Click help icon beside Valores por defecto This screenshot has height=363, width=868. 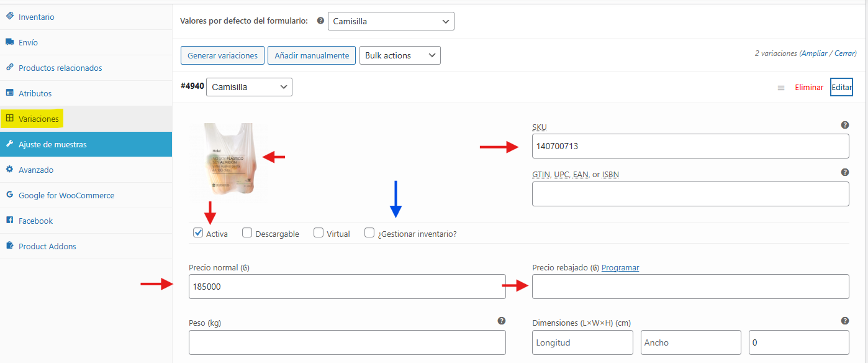tap(320, 21)
